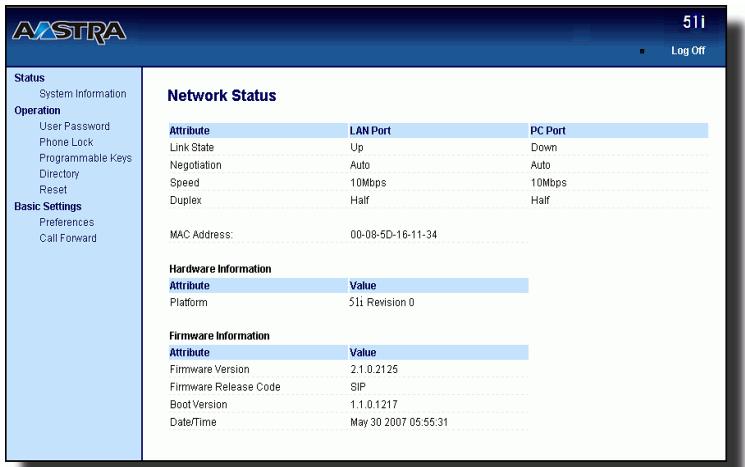
Task: Click the Boot Version row label
Action: click(x=198, y=404)
